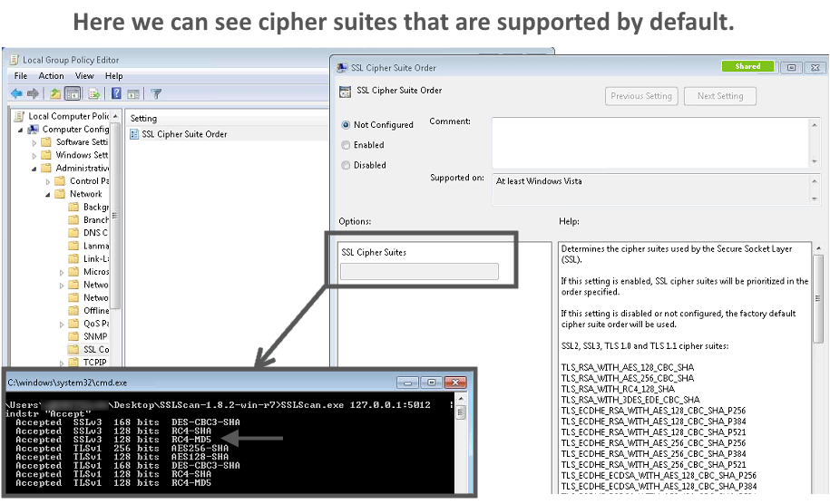Click the Previous Setting button
The width and height of the screenshot is (830, 504).
[641, 96]
